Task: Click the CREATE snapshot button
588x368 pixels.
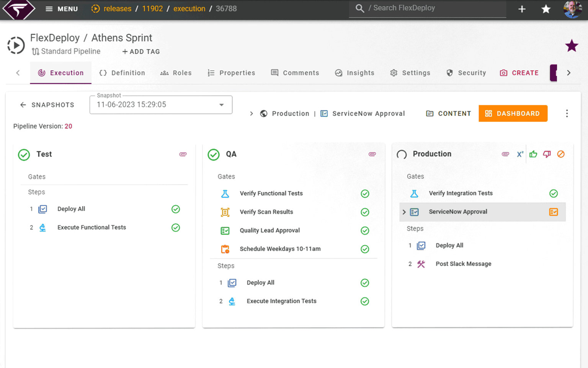Action: 519,73
